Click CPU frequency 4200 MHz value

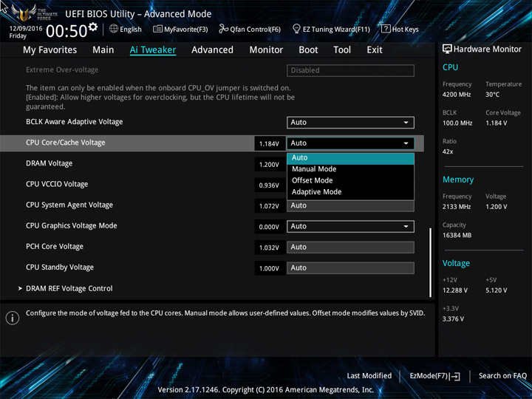point(457,95)
